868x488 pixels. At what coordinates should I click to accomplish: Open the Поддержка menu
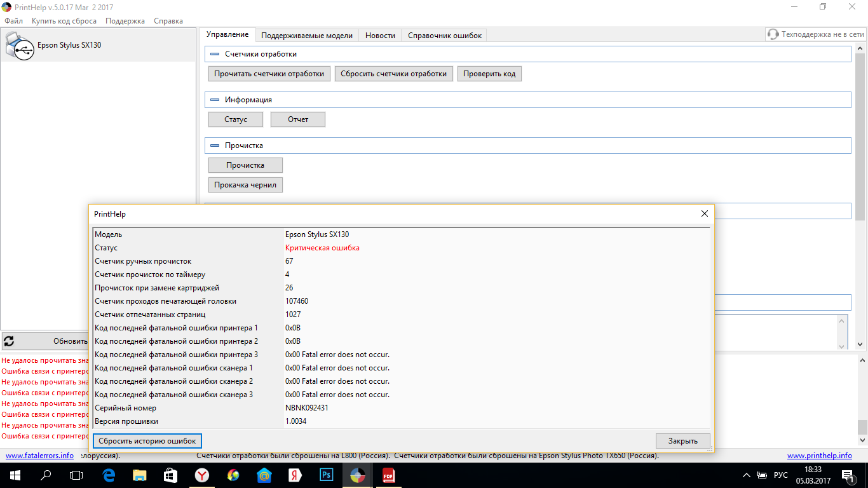point(125,21)
